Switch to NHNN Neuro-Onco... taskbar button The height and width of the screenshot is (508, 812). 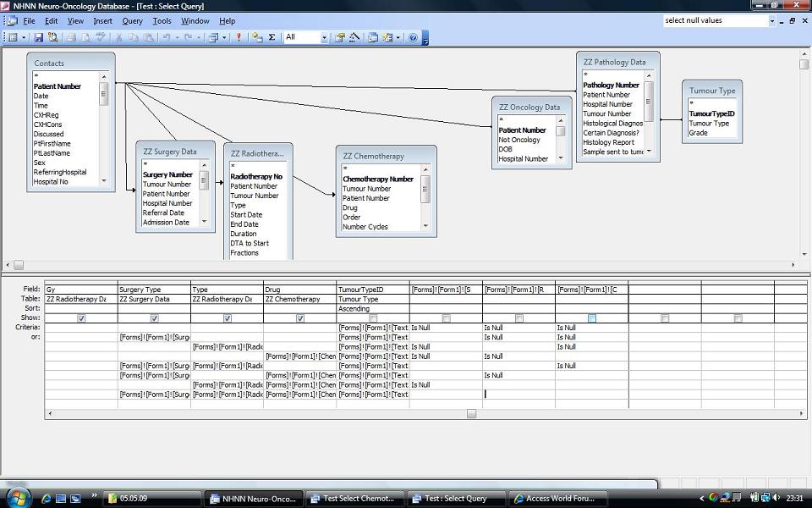click(254, 499)
